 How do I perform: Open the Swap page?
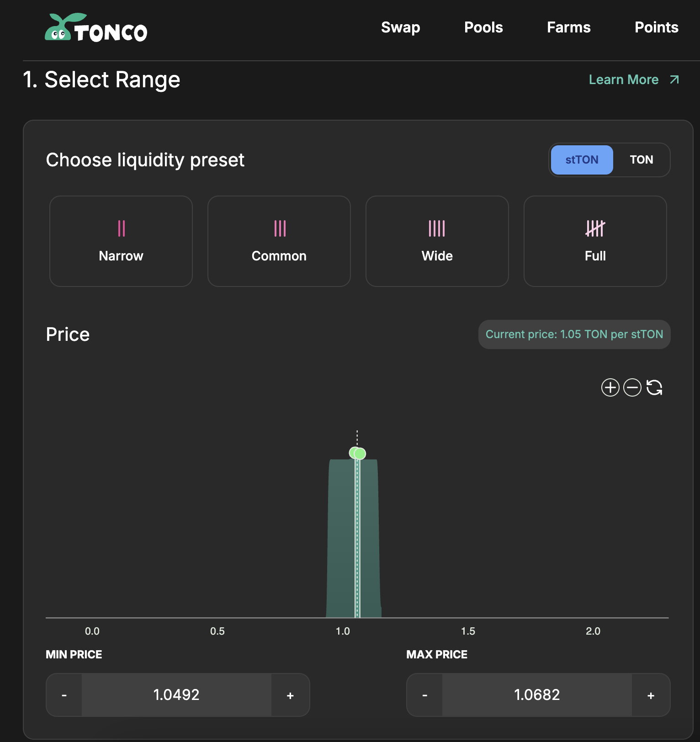(x=400, y=27)
